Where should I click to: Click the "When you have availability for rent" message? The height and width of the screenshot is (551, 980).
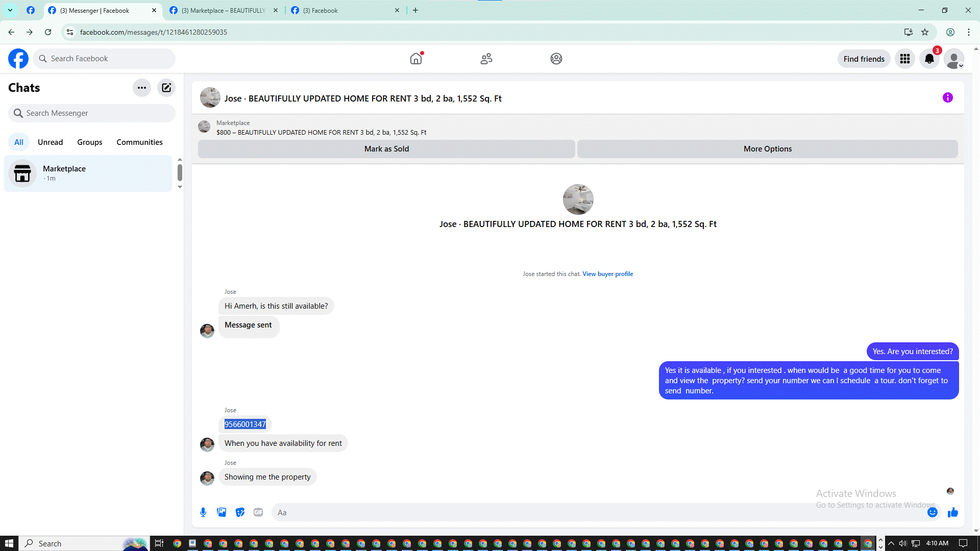(283, 443)
